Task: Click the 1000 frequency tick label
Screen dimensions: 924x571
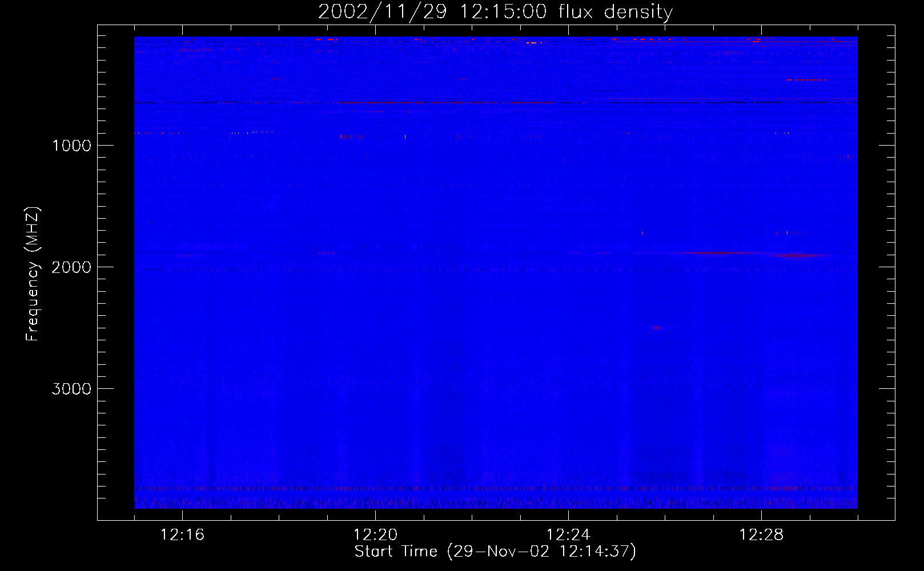Action: 71,146
